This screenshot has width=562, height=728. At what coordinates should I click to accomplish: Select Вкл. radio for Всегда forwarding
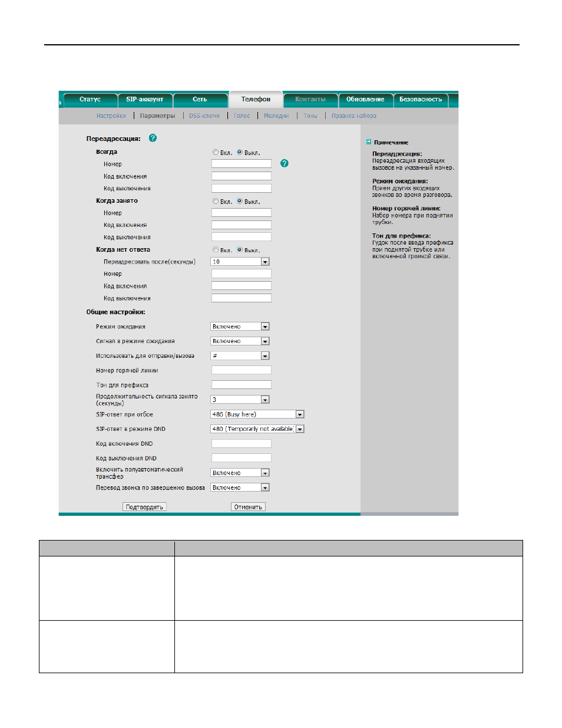[x=216, y=152]
